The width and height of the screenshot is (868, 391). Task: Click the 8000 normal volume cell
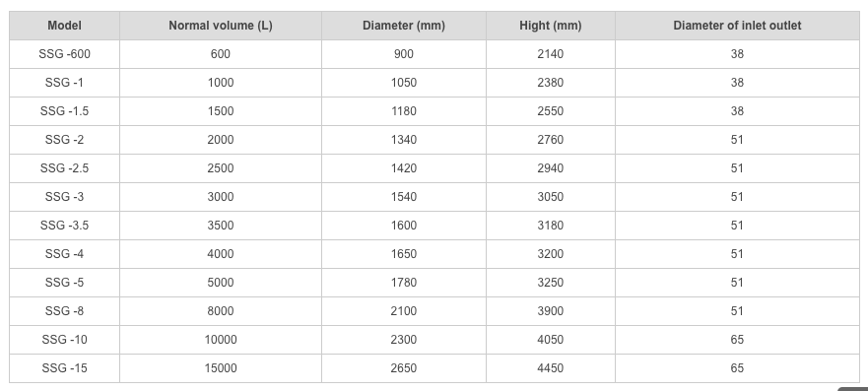click(221, 311)
